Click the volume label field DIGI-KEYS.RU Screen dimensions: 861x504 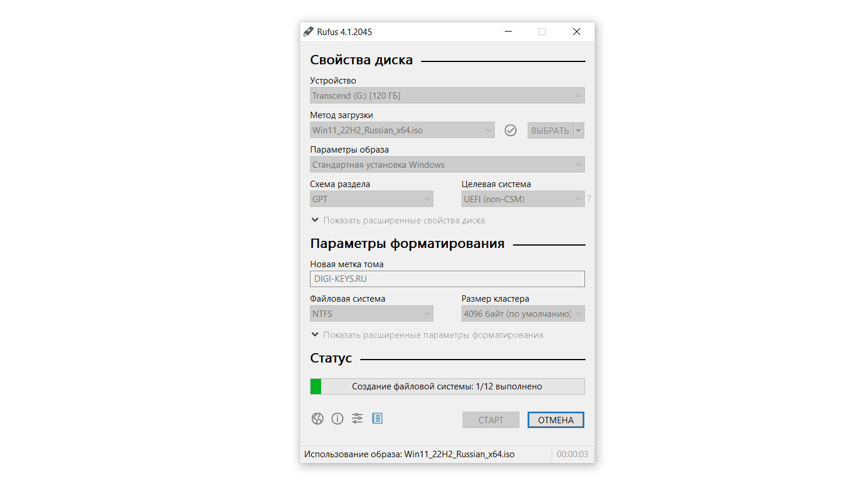click(x=447, y=279)
